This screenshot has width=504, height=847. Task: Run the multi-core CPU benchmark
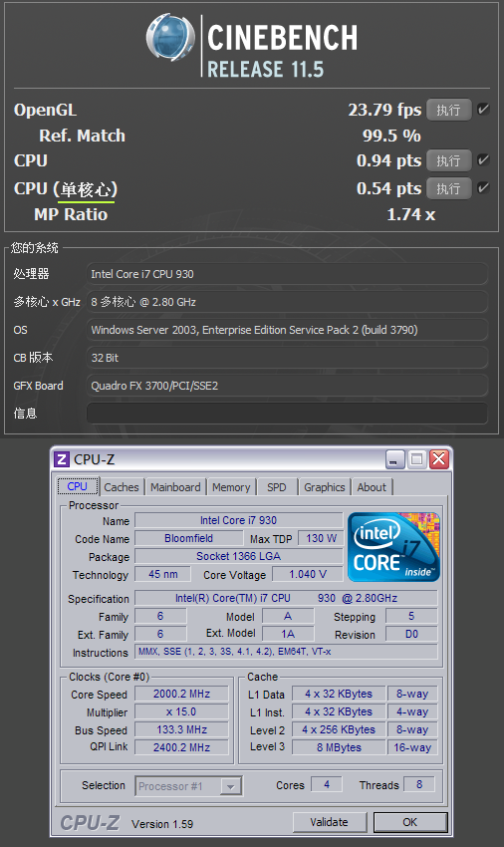449,160
